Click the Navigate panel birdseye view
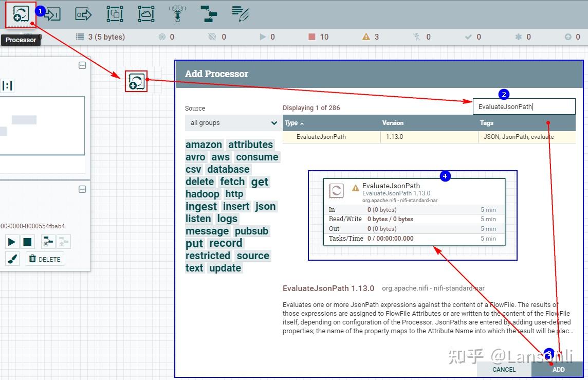 [x=42, y=125]
